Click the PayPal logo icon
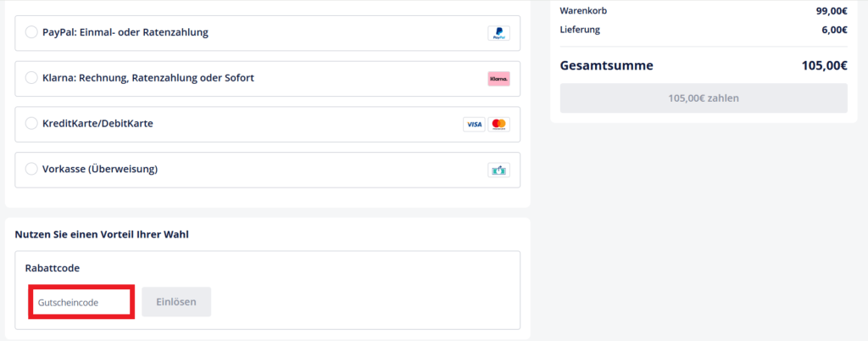 pos(498,33)
